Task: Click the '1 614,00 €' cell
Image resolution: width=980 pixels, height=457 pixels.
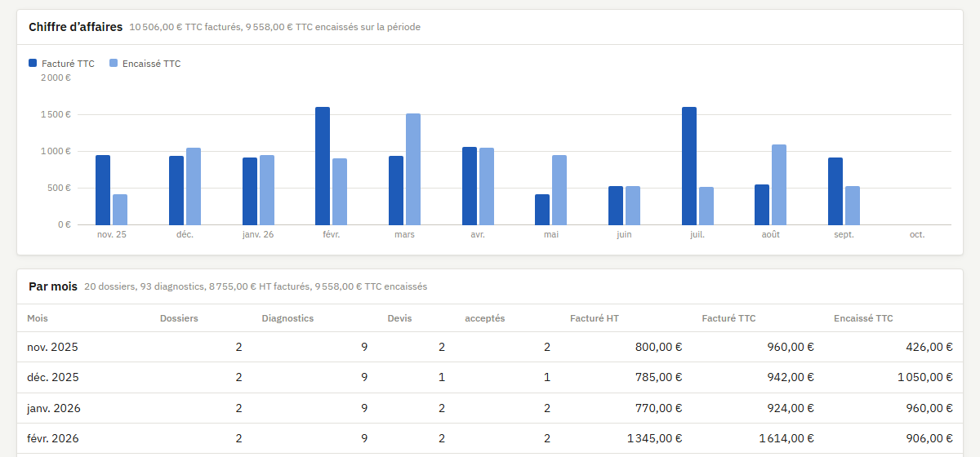Action: 787,438
